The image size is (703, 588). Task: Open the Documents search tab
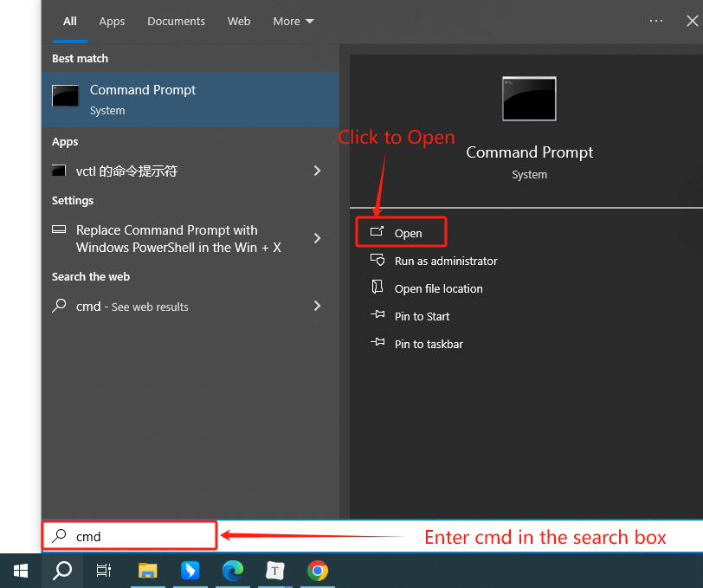click(176, 21)
